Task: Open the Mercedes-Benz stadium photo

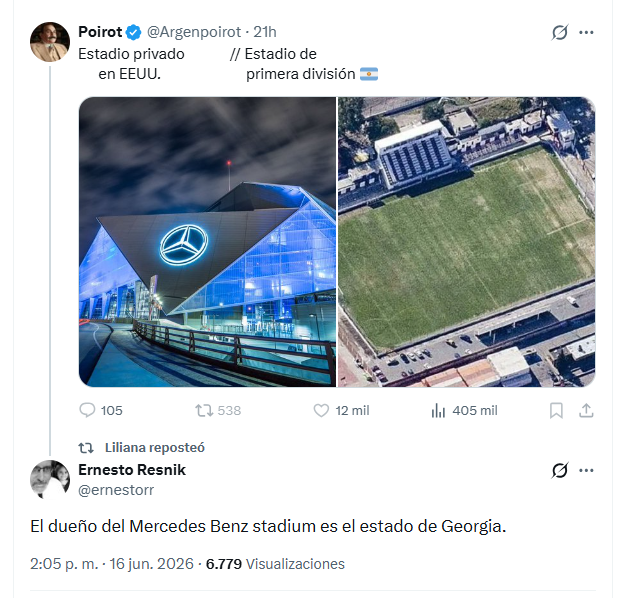Action: (207, 242)
